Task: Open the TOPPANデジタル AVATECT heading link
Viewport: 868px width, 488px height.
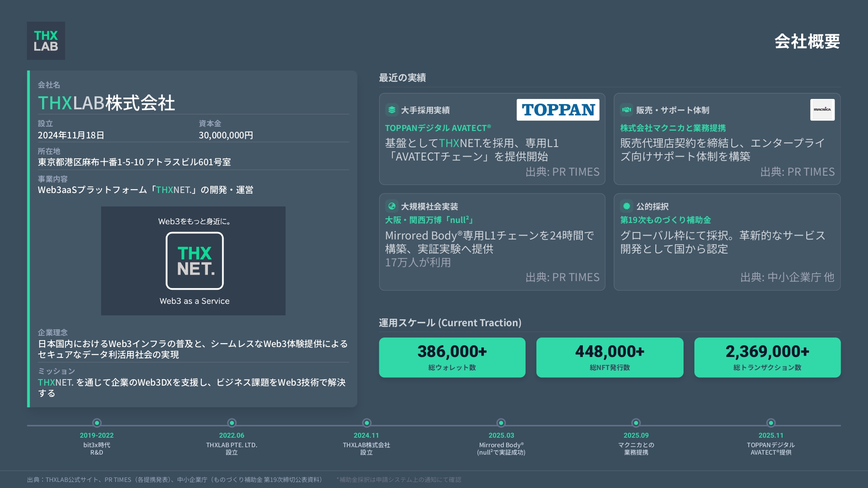Action: [437, 128]
